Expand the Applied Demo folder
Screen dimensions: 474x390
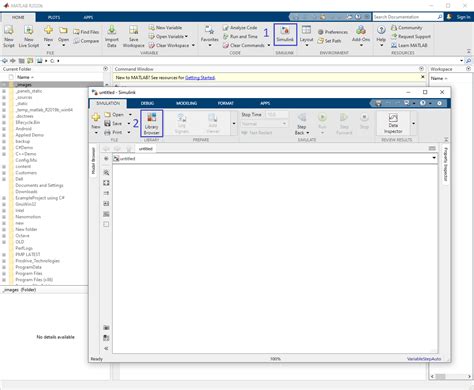click(x=4, y=135)
